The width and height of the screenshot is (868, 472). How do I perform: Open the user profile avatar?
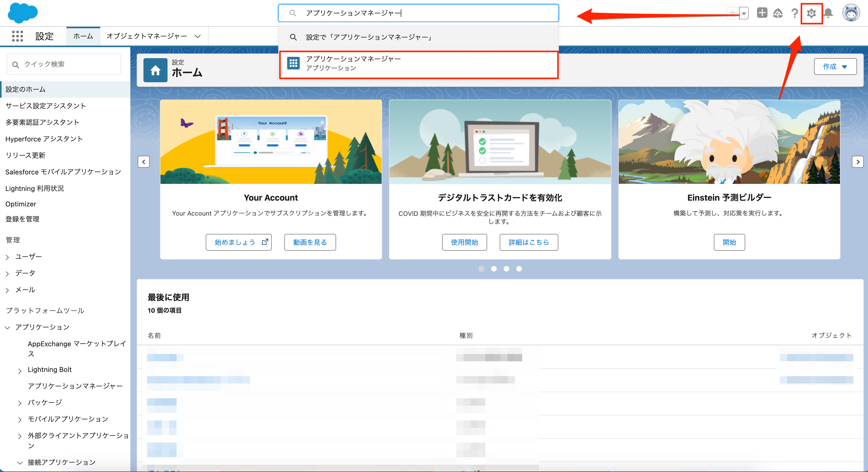851,13
